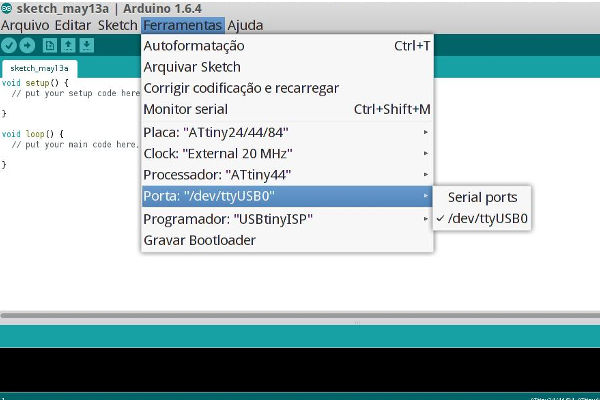Viewport: 600px width, 400px height.
Task: Click the void setup() line in the editor
Action: tap(35, 83)
